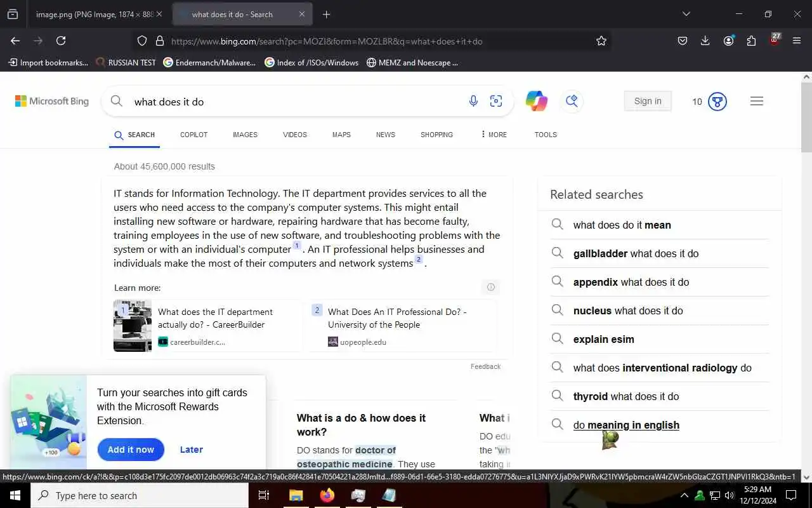812x508 pixels.
Task: Open University of the People article
Action: 398,318
